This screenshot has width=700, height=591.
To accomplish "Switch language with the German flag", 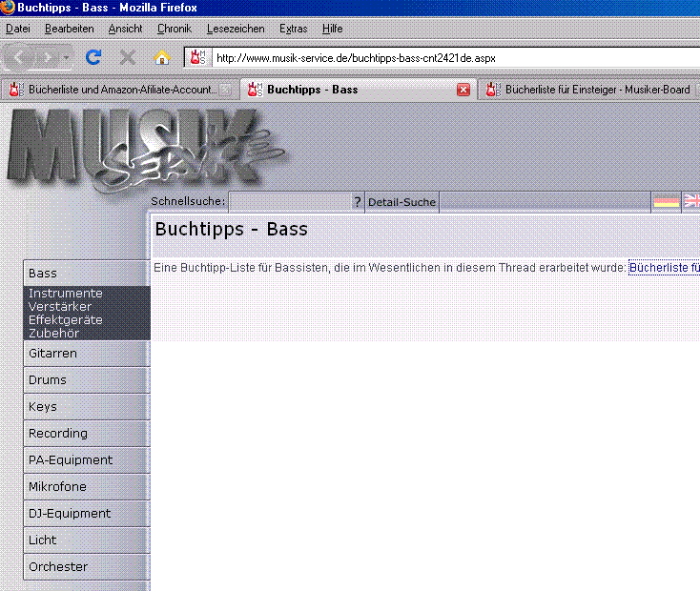I will tap(666, 201).
